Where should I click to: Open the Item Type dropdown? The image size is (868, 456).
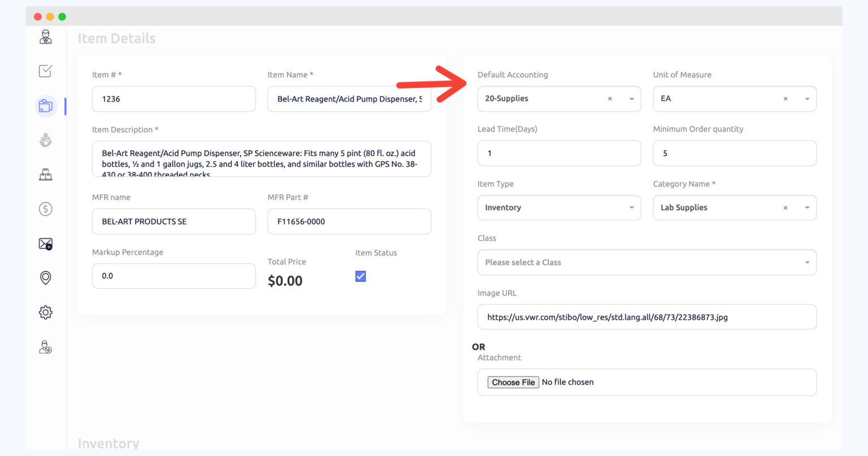[x=631, y=207]
